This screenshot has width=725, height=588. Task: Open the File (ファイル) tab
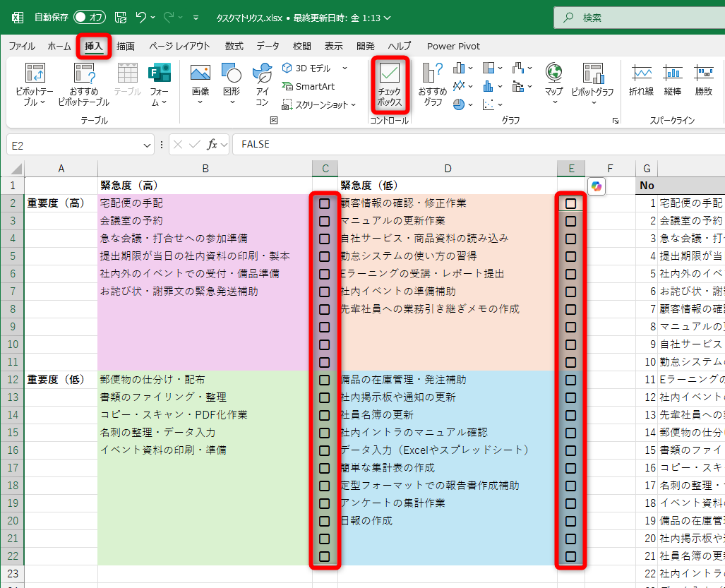(x=22, y=46)
